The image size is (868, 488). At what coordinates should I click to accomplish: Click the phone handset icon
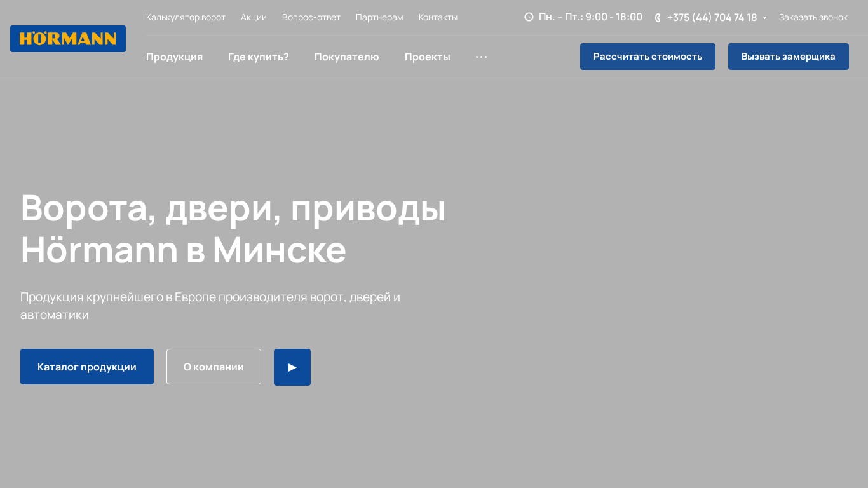pyautogui.click(x=658, y=18)
